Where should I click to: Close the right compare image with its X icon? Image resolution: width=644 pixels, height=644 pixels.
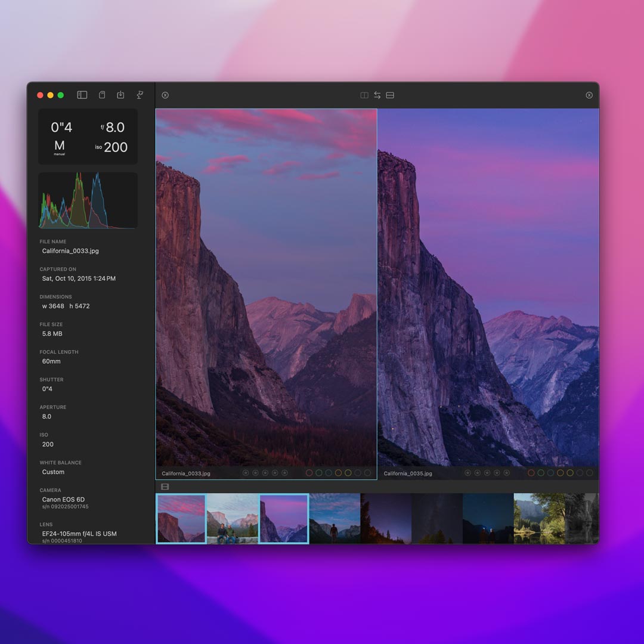(589, 95)
